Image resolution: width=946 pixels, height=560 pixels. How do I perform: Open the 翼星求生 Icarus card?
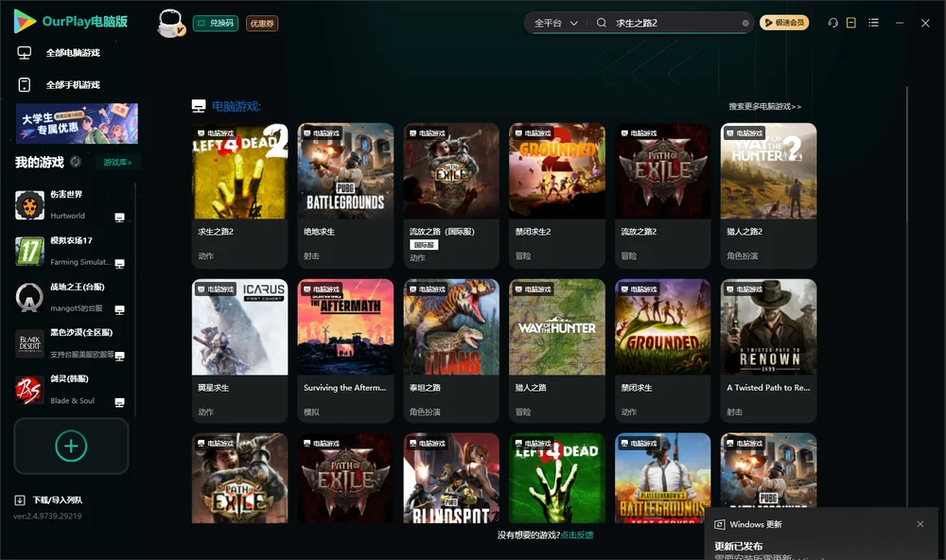pos(239,351)
